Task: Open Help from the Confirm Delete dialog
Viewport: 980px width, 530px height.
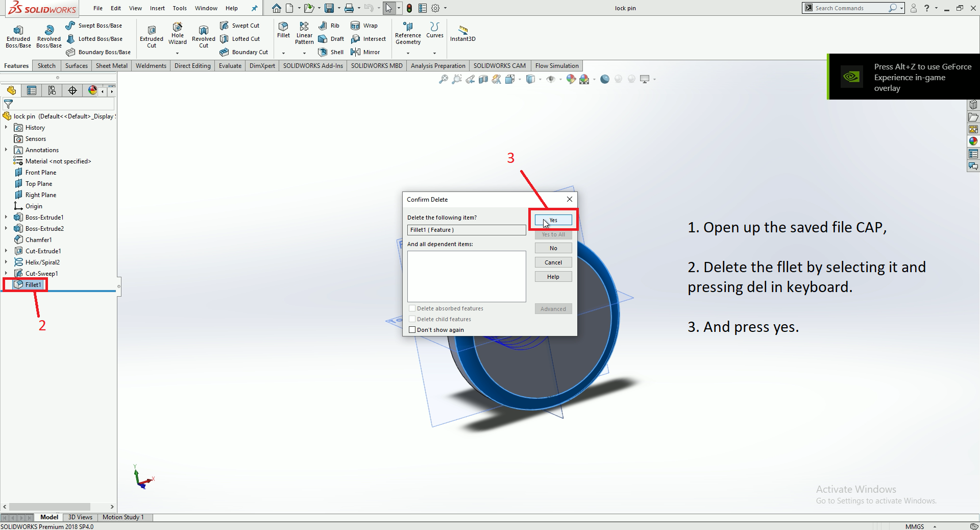Action: [553, 277]
